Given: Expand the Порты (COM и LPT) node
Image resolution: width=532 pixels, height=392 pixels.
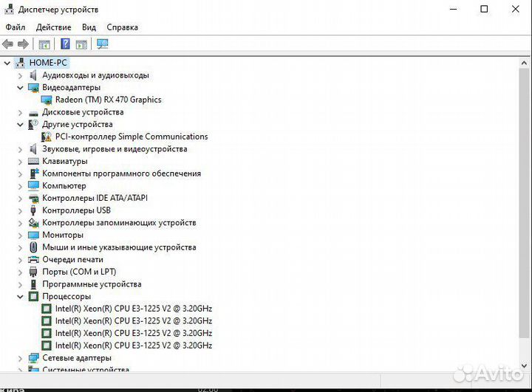Looking at the screenshot, I should click(x=21, y=272).
